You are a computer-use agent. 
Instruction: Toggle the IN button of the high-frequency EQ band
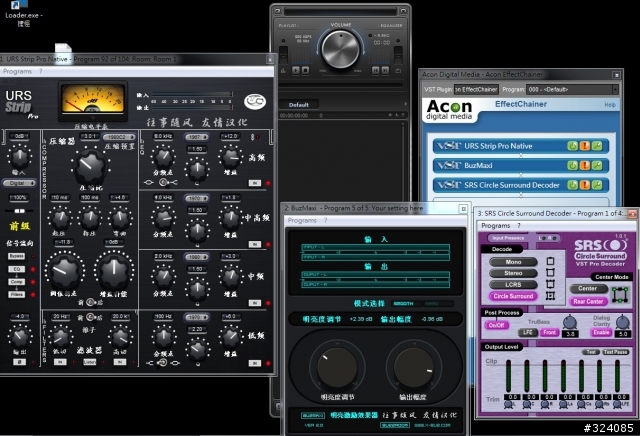255,183
